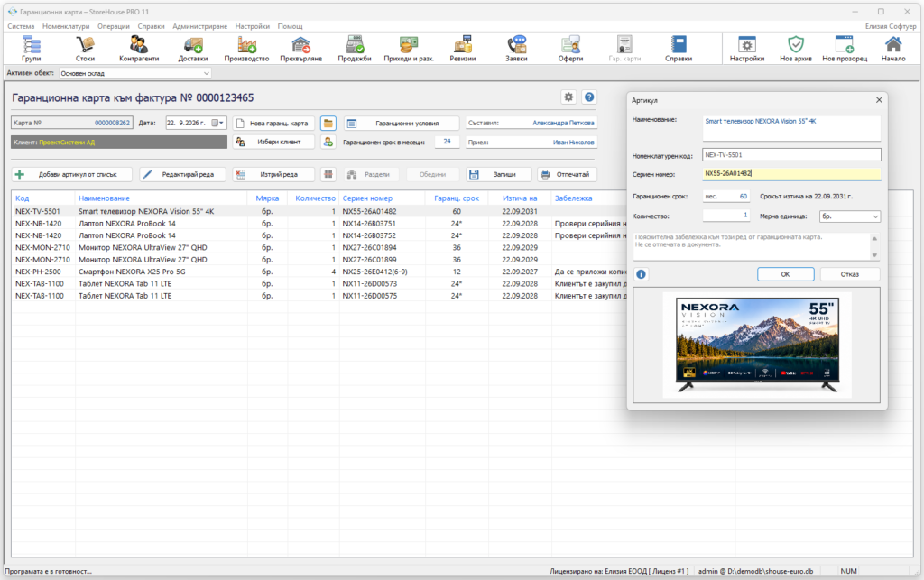Save with the Запиши button
Viewport: 924px width, 580px height.
(499, 174)
